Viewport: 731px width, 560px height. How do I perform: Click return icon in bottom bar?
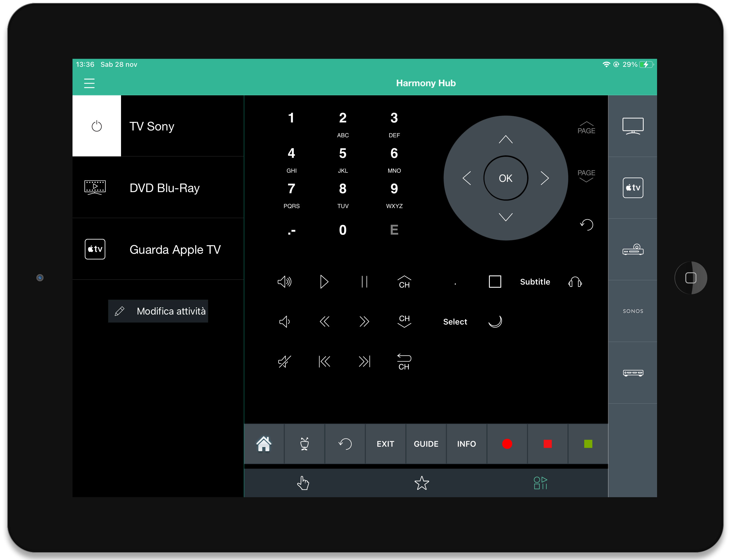[x=345, y=444]
